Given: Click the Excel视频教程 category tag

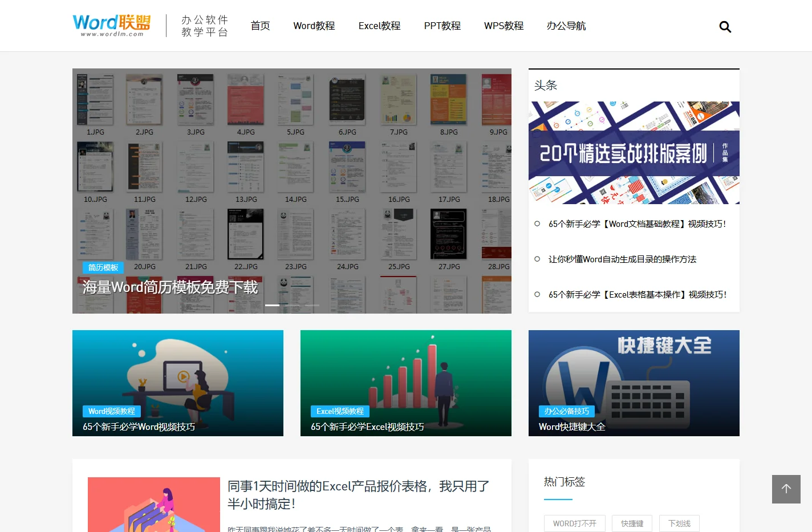Looking at the screenshot, I should (340, 411).
